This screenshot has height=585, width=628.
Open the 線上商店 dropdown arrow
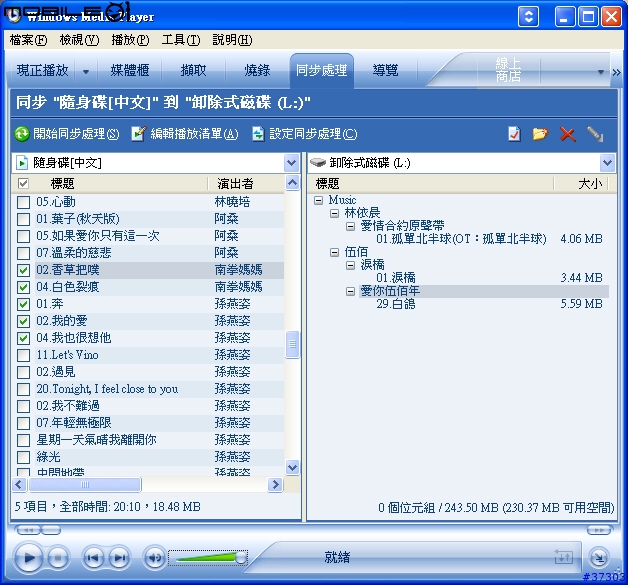[600, 72]
